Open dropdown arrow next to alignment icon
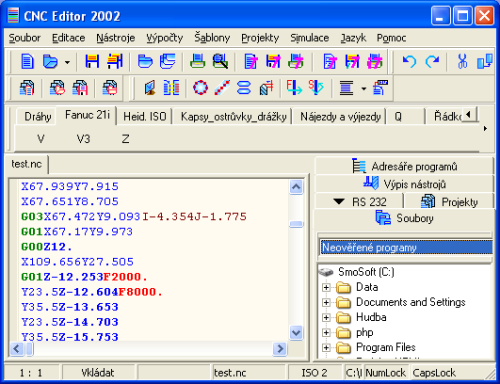 (364, 89)
